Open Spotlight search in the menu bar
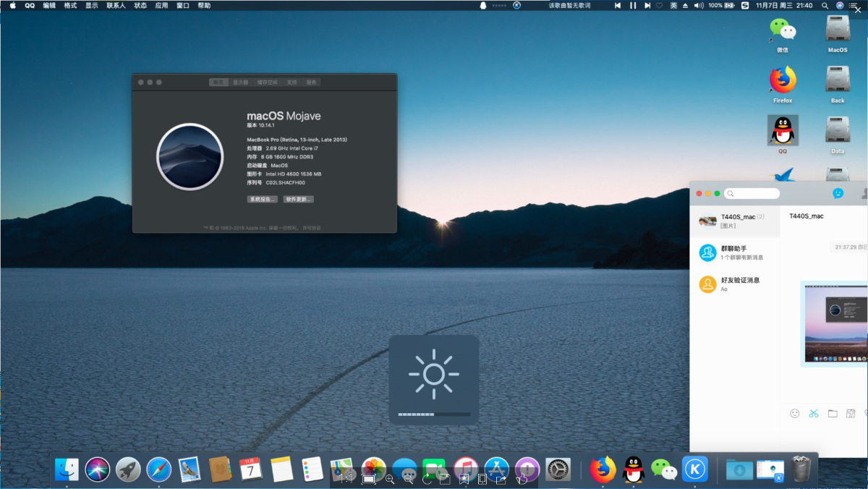The width and height of the screenshot is (868, 489). [x=825, y=5]
